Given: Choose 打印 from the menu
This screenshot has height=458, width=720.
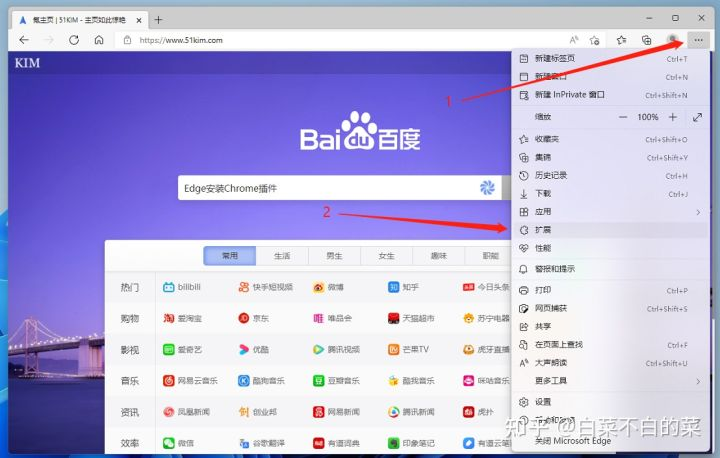Looking at the screenshot, I should coord(610,290).
